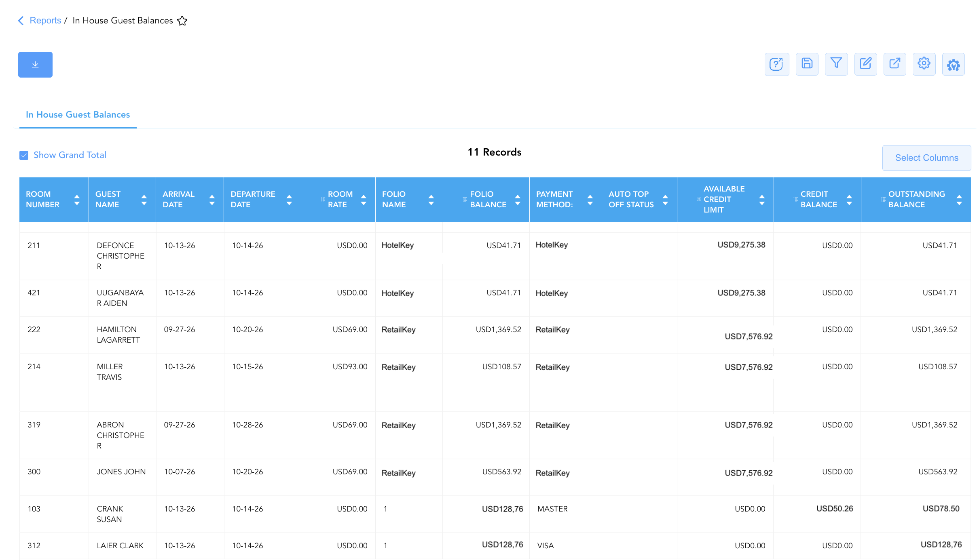Open the Select Columns button
This screenshot has height=560, width=977.
tap(926, 158)
